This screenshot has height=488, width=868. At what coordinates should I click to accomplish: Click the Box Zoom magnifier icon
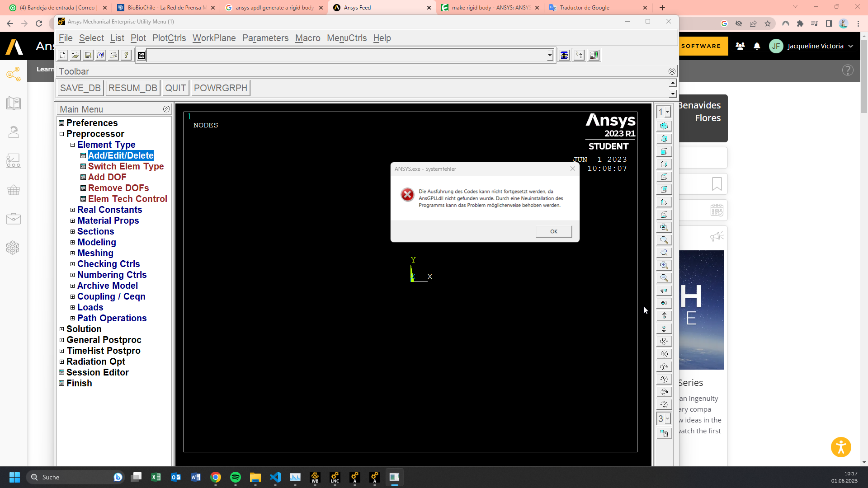point(664,240)
